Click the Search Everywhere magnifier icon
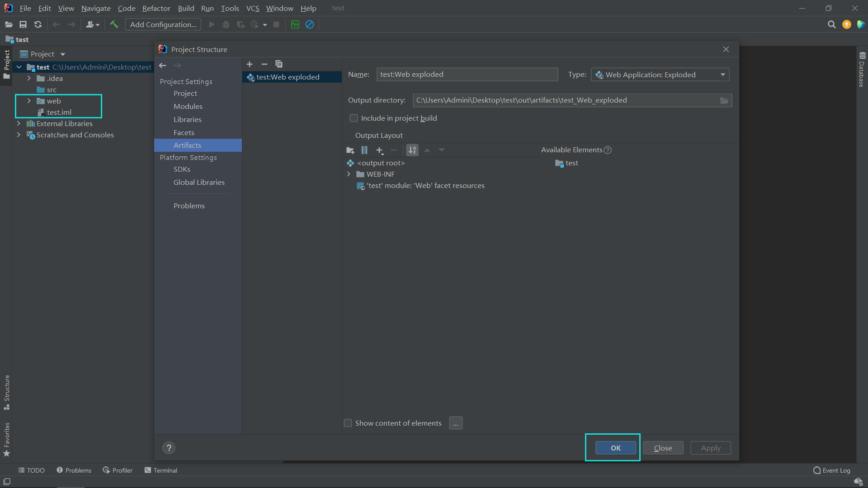Viewport: 868px width, 488px height. click(x=831, y=24)
